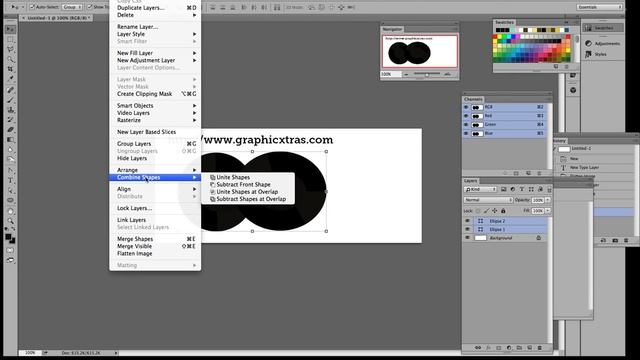This screenshot has height=360, width=640.
Task: Select the Pen tool
Action: 10,170
